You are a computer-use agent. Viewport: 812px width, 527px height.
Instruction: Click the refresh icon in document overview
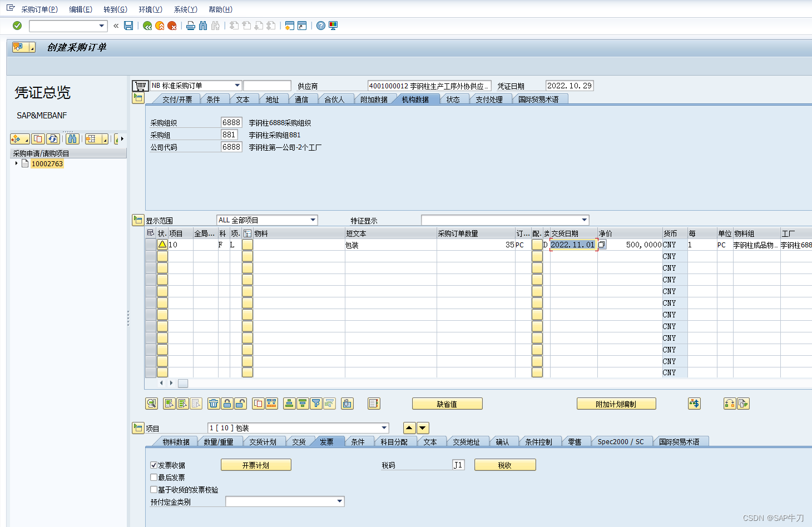(53, 139)
